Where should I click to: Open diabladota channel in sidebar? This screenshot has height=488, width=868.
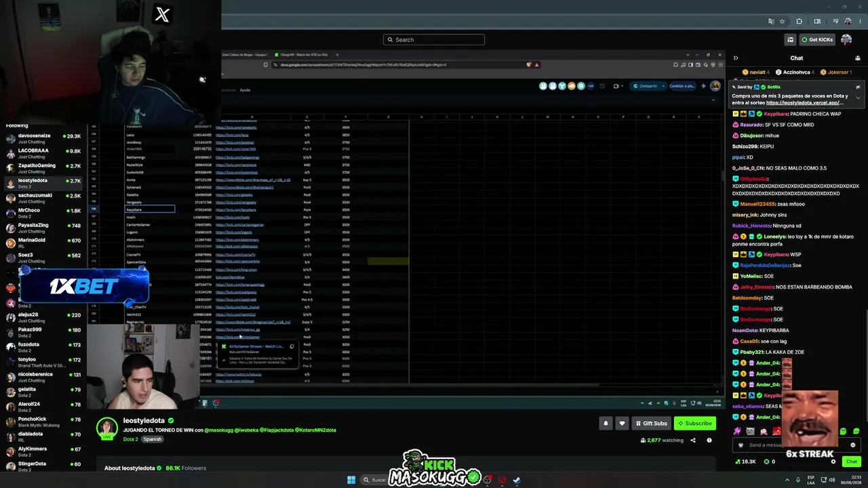pyautogui.click(x=43, y=436)
